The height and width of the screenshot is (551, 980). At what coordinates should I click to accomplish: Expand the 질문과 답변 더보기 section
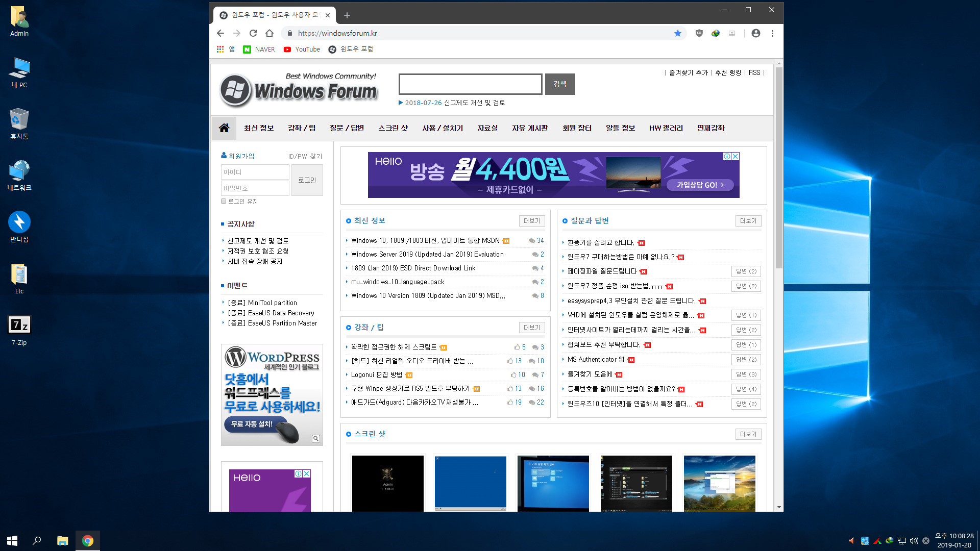click(x=748, y=220)
